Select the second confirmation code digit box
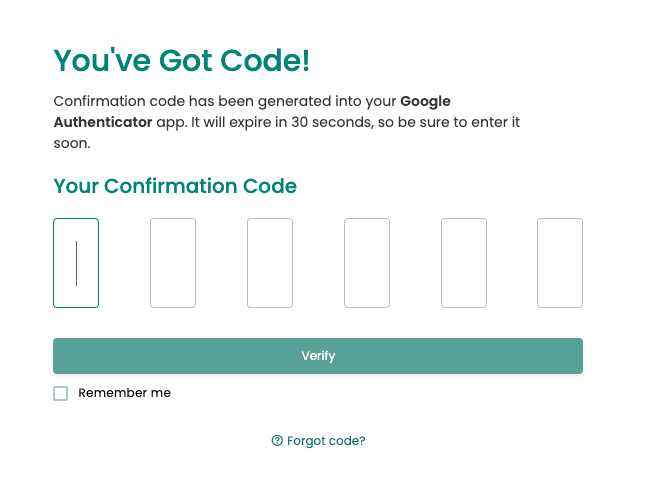 (x=173, y=263)
